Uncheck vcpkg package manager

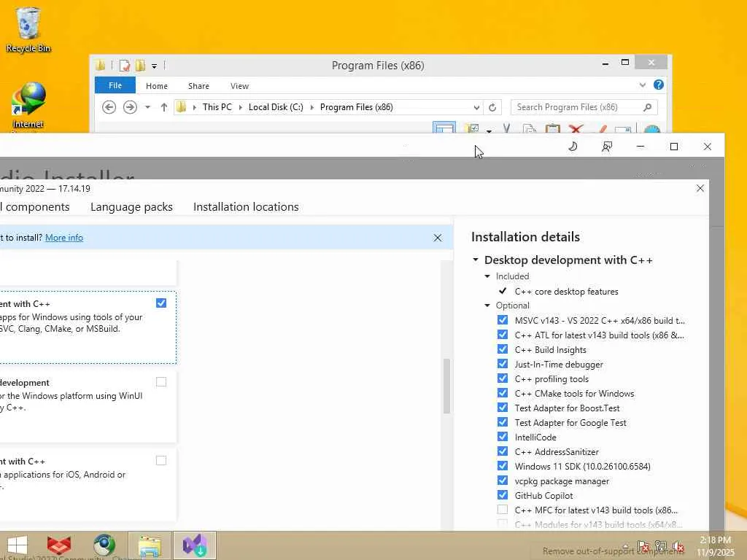(x=502, y=481)
